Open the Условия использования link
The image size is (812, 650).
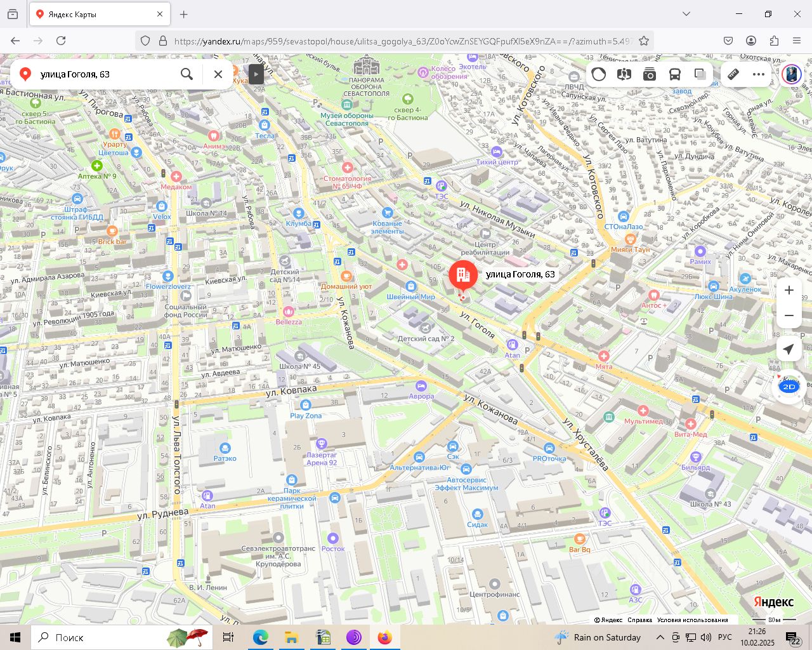[693, 620]
